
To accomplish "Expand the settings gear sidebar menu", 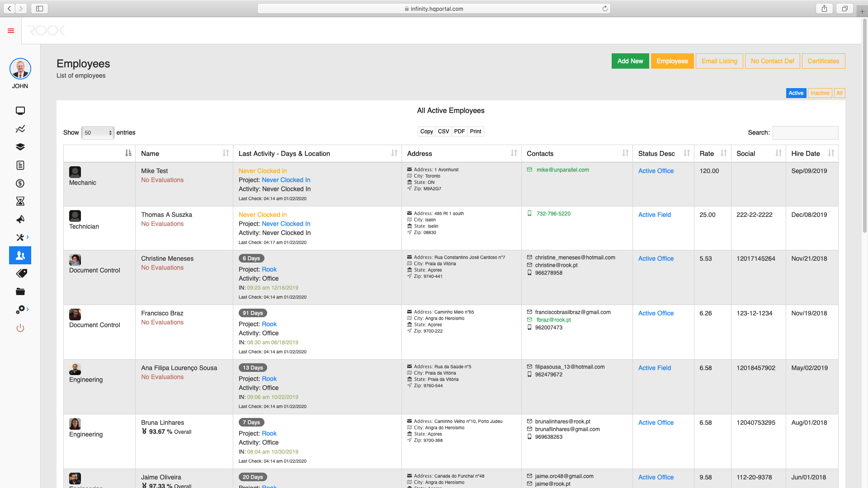I will click(20, 310).
